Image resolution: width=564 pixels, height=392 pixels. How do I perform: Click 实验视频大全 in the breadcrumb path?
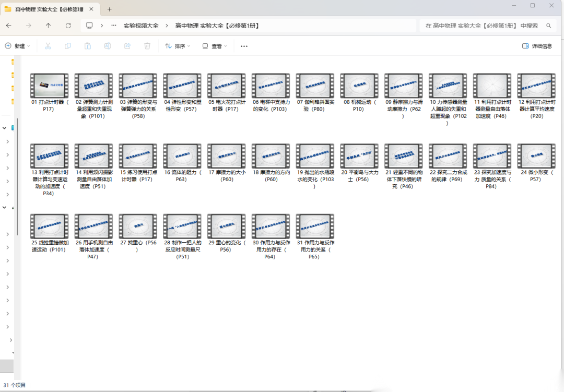tap(141, 26)
